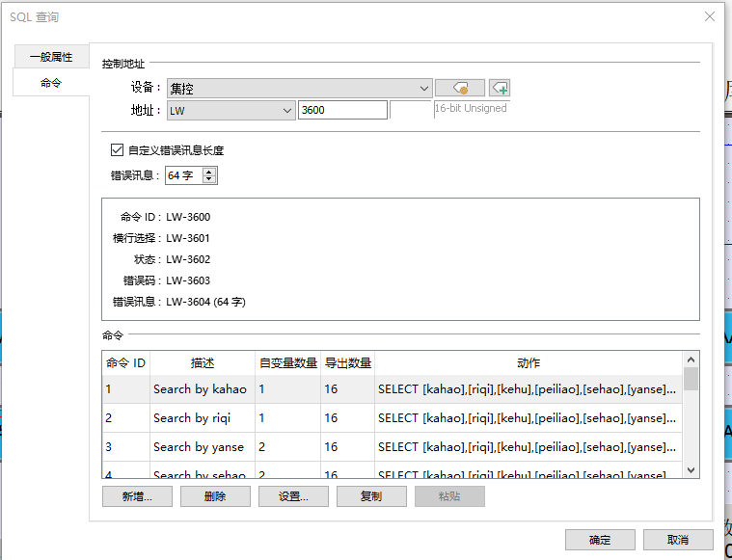
Task: Click the 删除 button
Action: [215, 496]
